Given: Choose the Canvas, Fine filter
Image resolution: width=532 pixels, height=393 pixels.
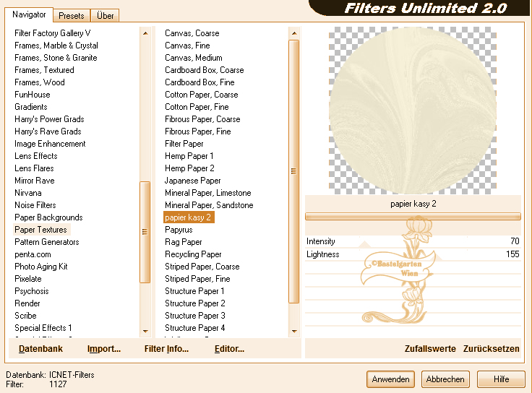Looking at the screenshot, I should click(187, 46).
